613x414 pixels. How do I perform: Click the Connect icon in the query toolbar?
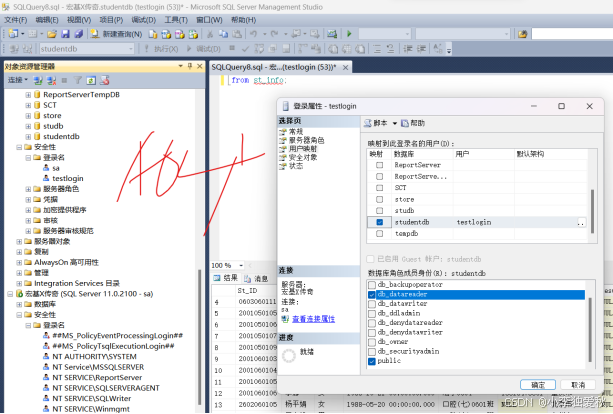click(14, 49)
